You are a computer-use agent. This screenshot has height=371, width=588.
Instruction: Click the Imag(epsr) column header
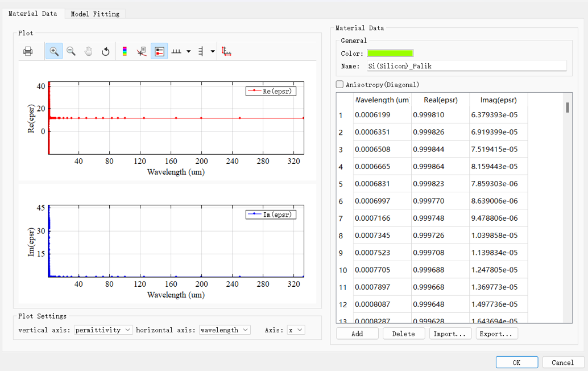coord(498,100)
